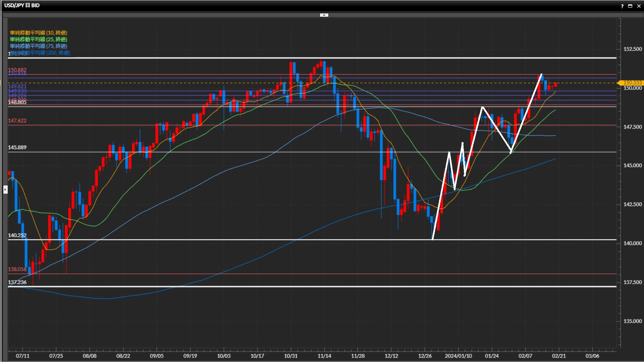The height and width of the screenshot is (362, 644).
Task: Click the USD/JPY chart title text
Action: [x=22, y=5]
